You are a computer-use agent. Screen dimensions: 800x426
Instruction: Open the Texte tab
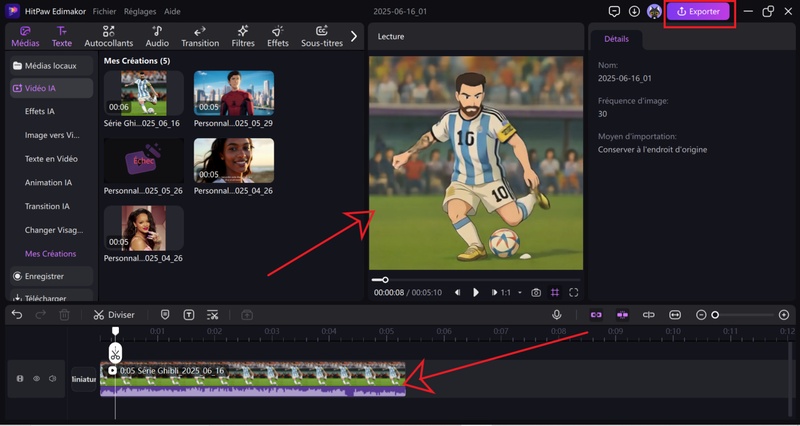[62, 37]
